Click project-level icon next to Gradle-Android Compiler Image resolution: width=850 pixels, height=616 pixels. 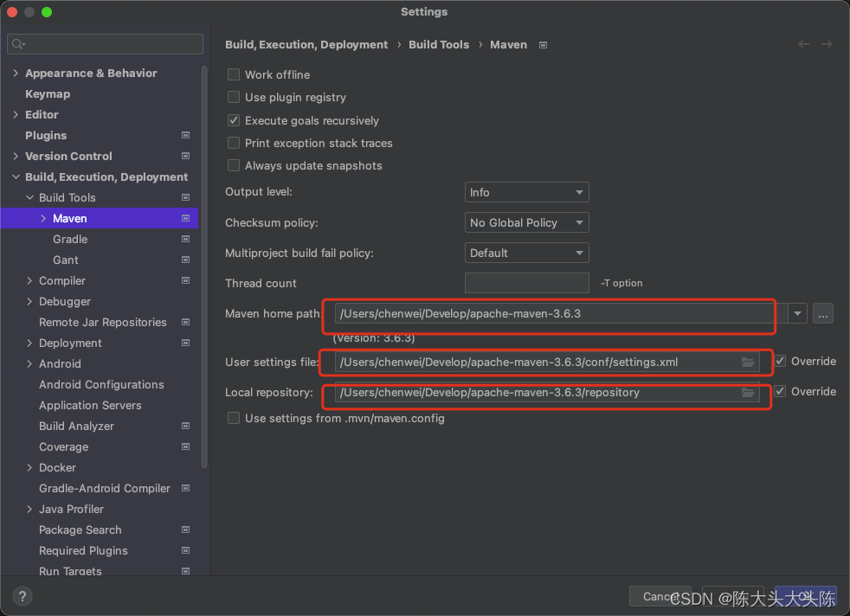[185, 488]
